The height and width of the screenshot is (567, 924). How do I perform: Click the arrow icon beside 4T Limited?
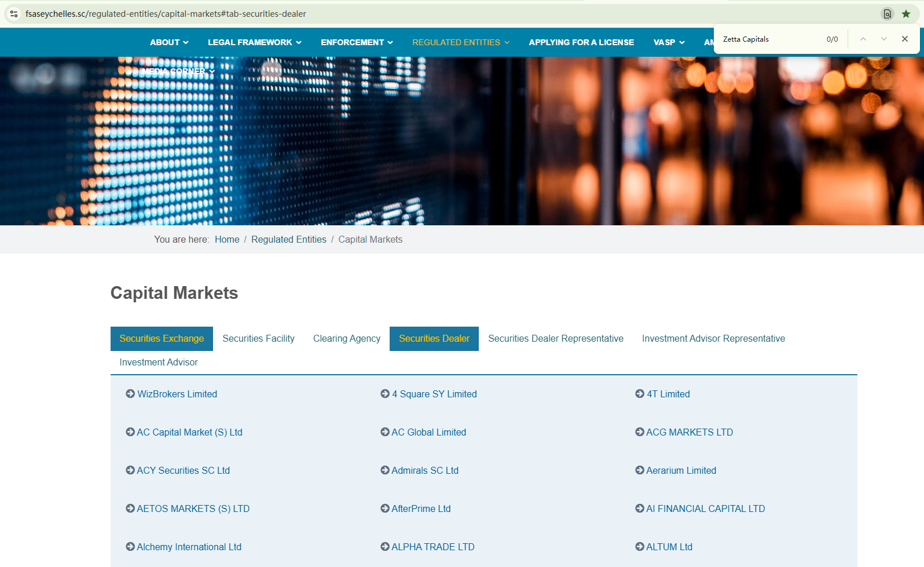tap(640, 394)
